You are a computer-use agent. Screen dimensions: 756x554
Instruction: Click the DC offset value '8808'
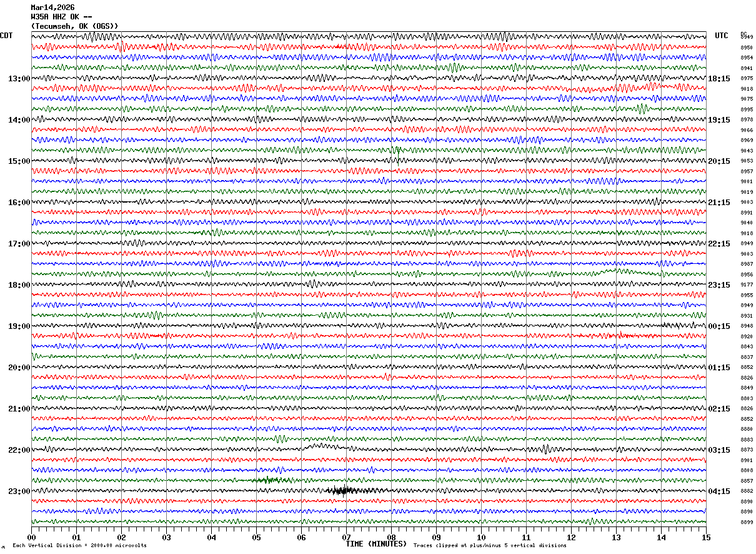click(747, 471)
